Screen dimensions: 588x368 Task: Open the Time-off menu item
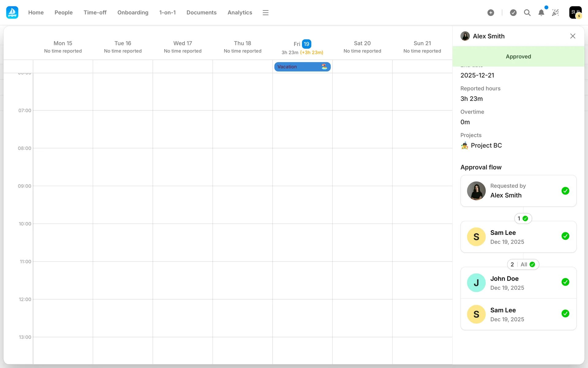[95, 13]
